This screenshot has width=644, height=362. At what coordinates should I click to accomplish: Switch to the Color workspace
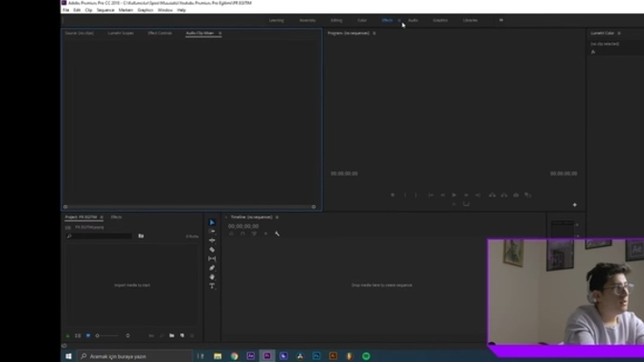coord(362,20)
